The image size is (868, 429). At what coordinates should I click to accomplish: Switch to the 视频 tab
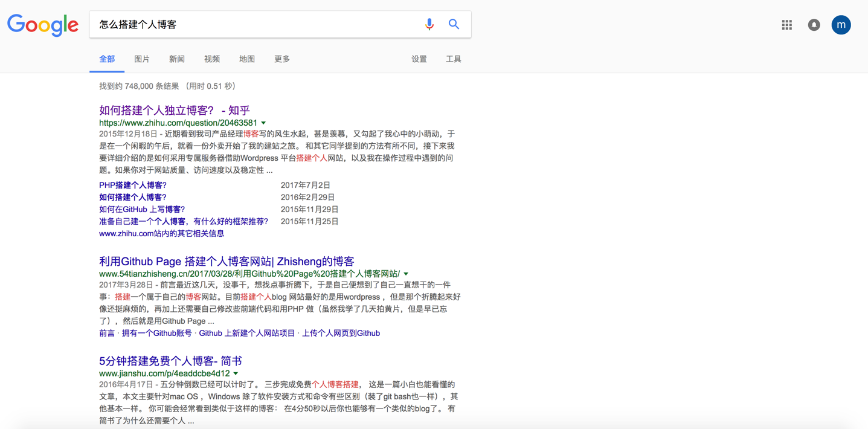(212, 59)
